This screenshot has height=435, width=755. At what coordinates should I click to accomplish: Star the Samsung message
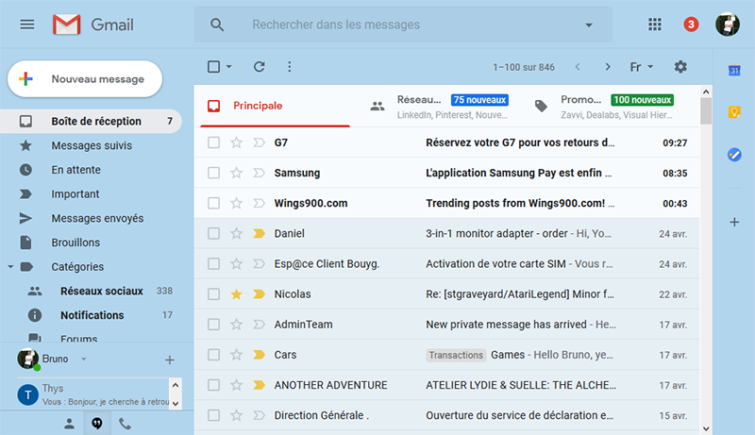tap(236, 173)
